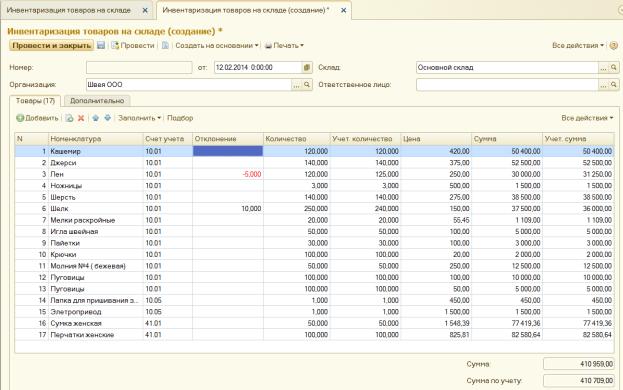623x390 pixels.
Task: Click the Сумма total field 410 959,00
Action: coord(578,364)
